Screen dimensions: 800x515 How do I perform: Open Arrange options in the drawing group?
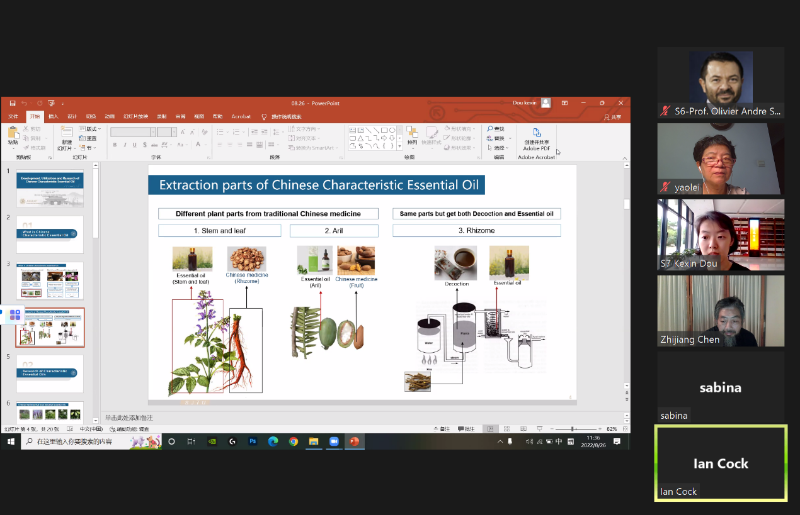[412, 136]
